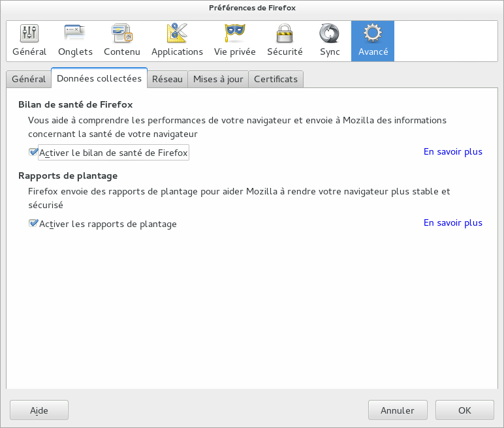Click the Rapports de plantage heading
Screen dimensions: 504x428
(x=68, y=176)
